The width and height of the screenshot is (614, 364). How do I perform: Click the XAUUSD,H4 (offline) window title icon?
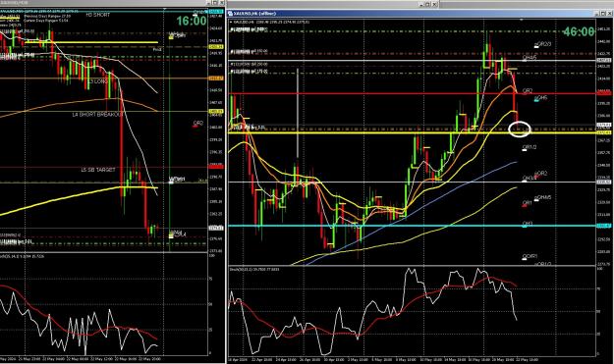pos(231,14)
